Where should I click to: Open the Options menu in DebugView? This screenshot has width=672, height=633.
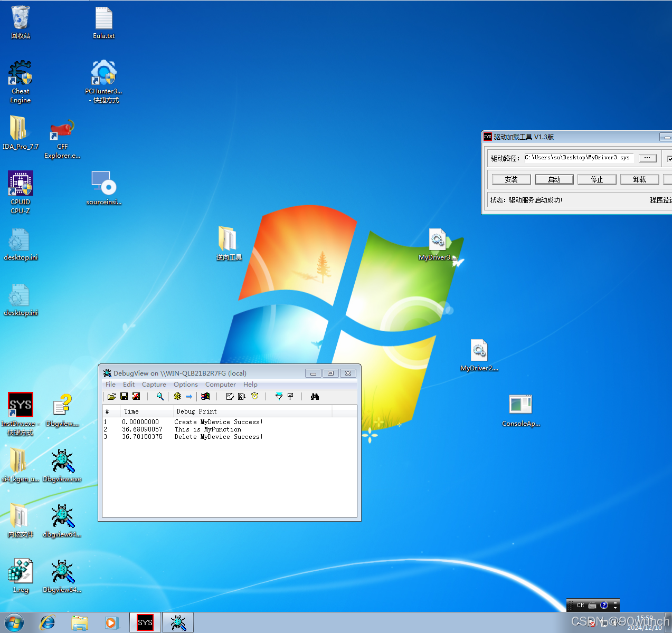186,385
